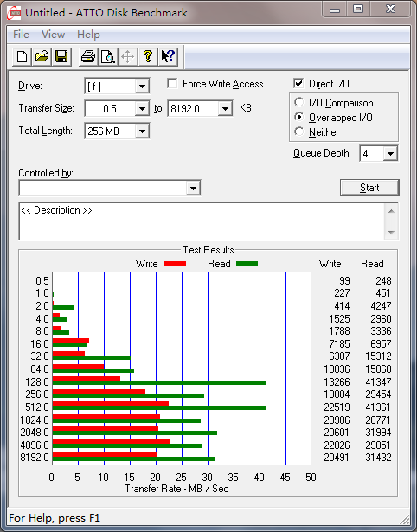
Task: Click the Start button
Action: (x=369, y=188)
